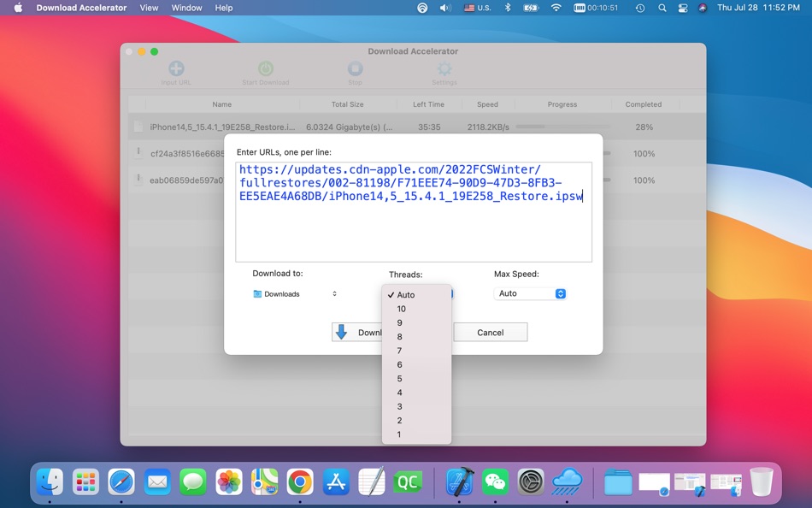
Task: Launch Safari from the dock
Action: pyautogui.click(x=121, y=482)
